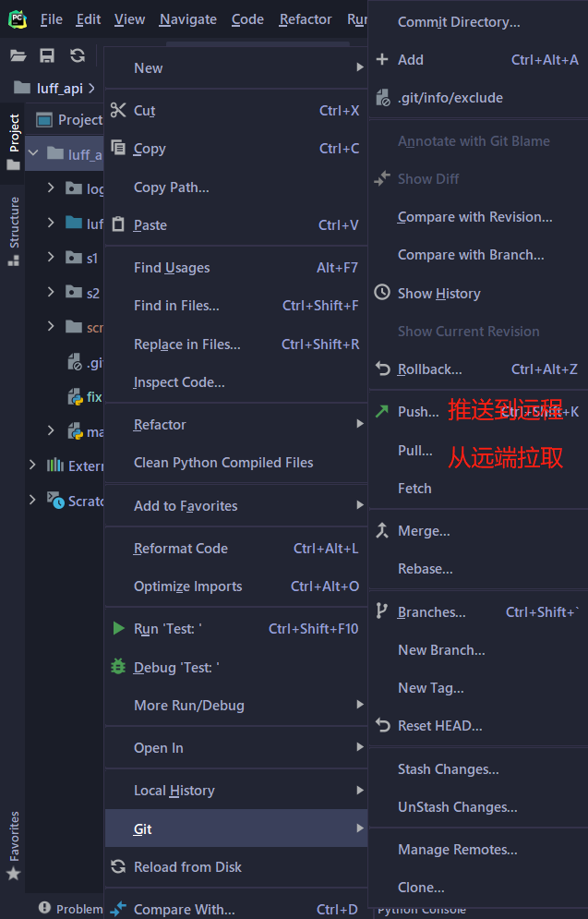The image size is (588, 919).
Task: Click the scissors icon next to Cut
Action: coord(118,110)
